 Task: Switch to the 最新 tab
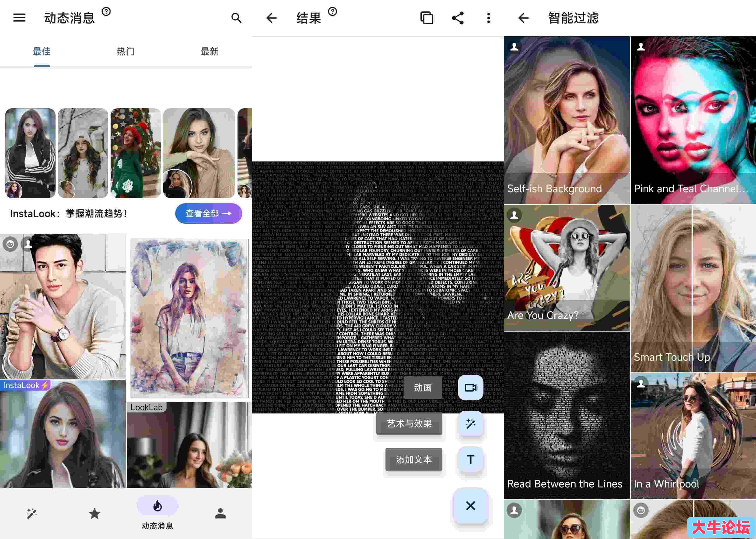(x=210, y=51)
